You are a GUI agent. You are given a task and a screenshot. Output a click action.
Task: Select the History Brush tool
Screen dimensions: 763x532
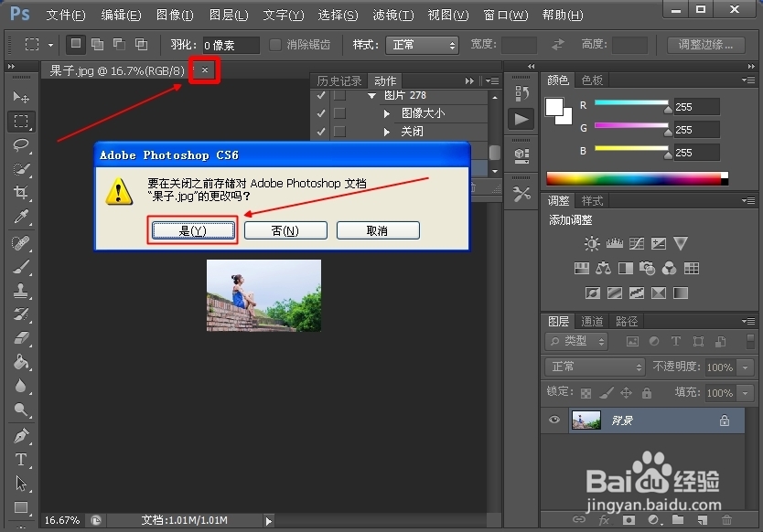click(x=20, y=314)
